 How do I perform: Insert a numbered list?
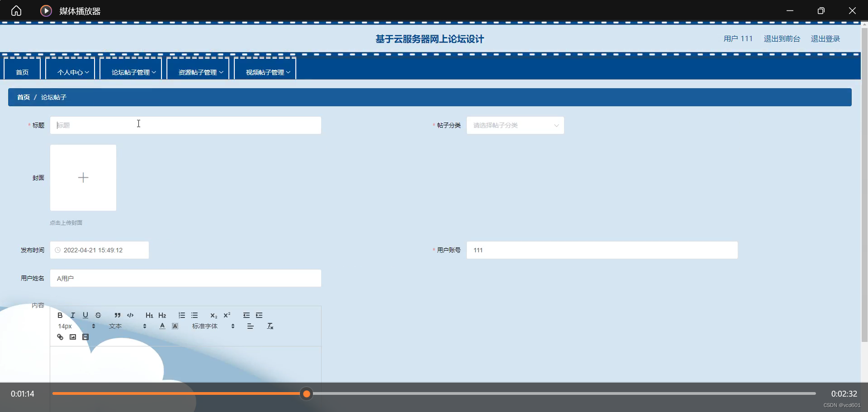(x=181, y=315)
